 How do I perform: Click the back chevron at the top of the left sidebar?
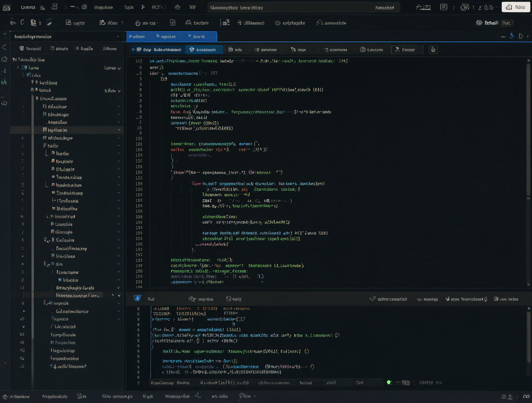(4, 47)
